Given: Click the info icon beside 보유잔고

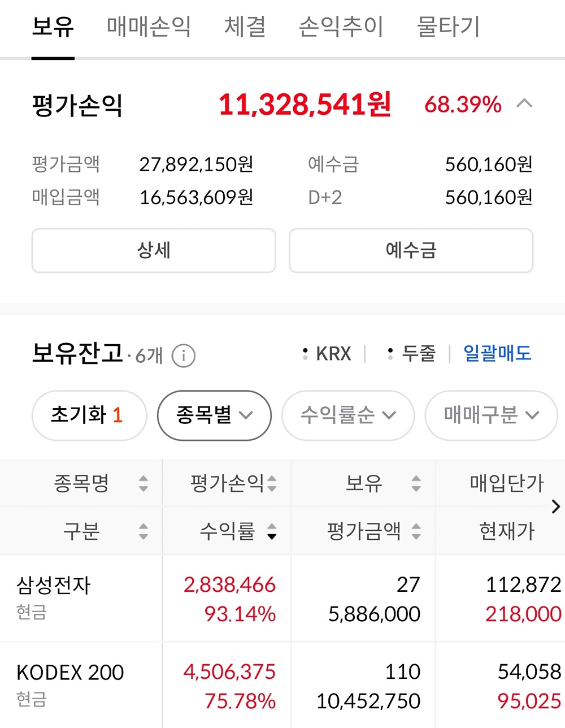Looking at the screenshot, I should pos(184,356).
